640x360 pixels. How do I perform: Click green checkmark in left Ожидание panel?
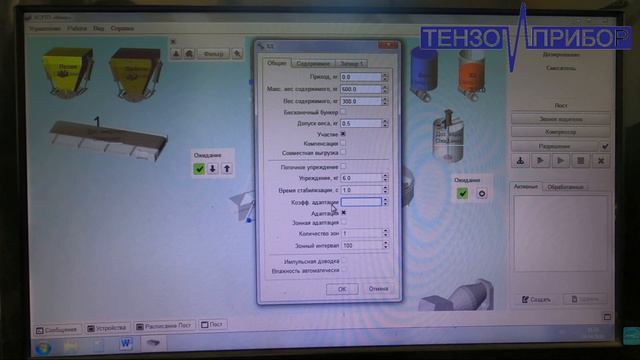click(199, 169)
